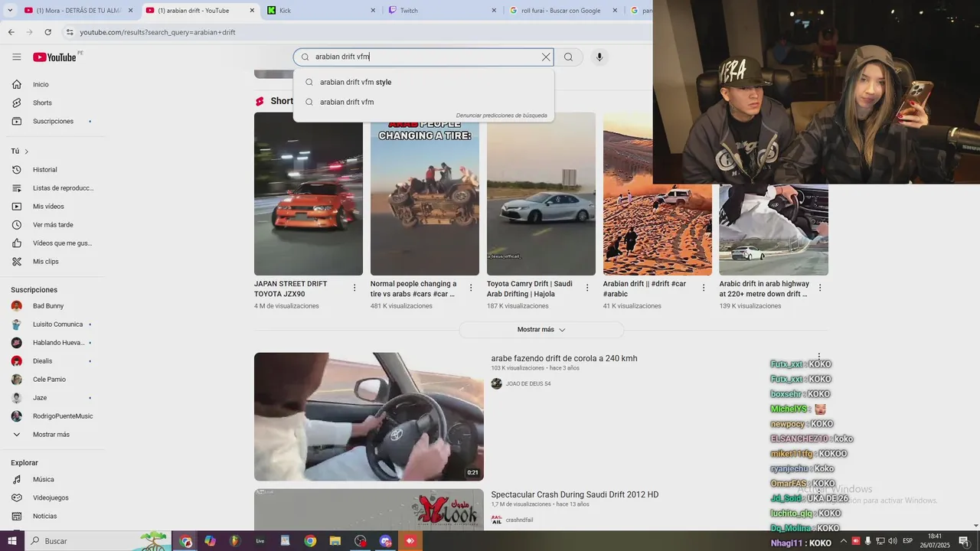Open the taskbar clock showing 18:41
The image size is (980, 551).
[935, 541]
